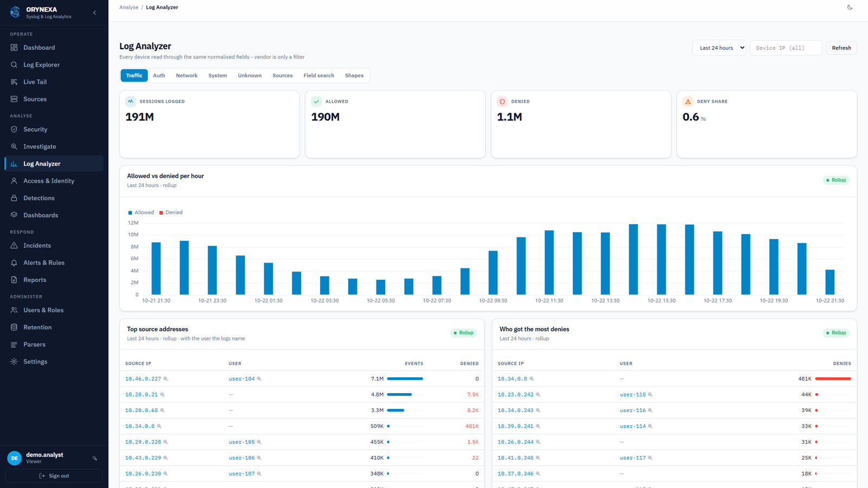Open Retention settings

coord(54,328)
